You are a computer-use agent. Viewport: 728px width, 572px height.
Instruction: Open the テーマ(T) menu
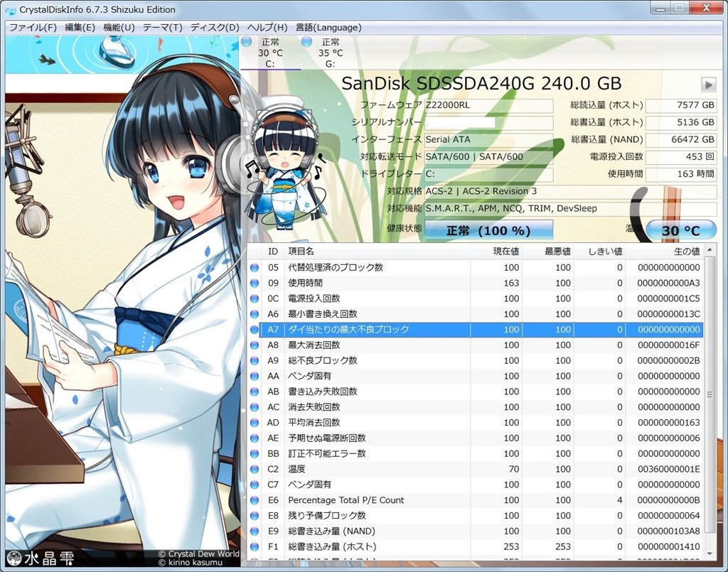[x=163, y=28]
